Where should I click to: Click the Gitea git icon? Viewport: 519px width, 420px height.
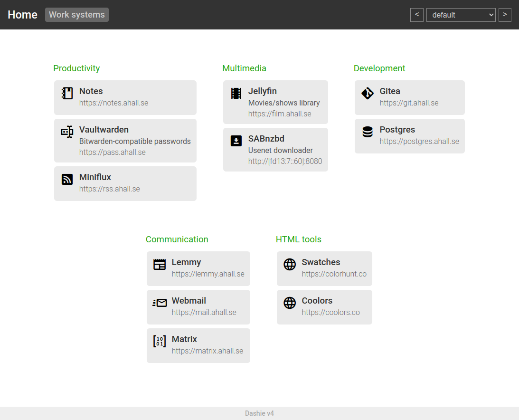pos(368,93)
